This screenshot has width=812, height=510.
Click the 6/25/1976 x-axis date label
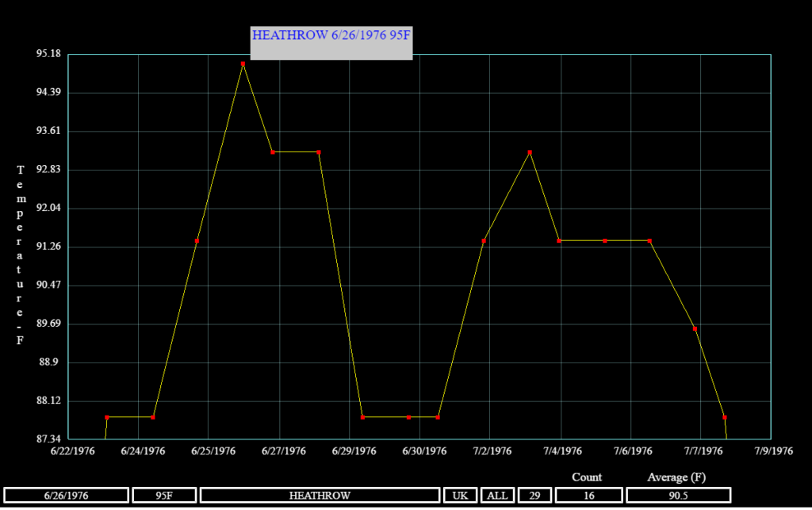(x=213, y=451)
